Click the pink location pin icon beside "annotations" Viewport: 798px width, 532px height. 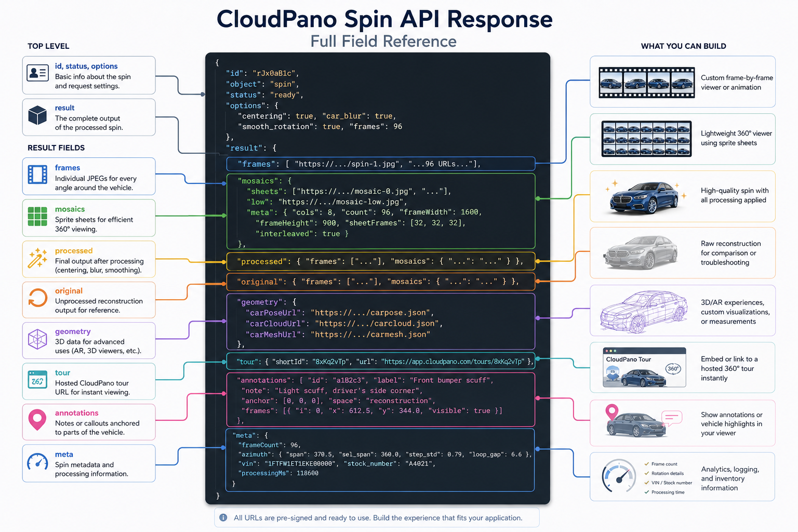37,420
